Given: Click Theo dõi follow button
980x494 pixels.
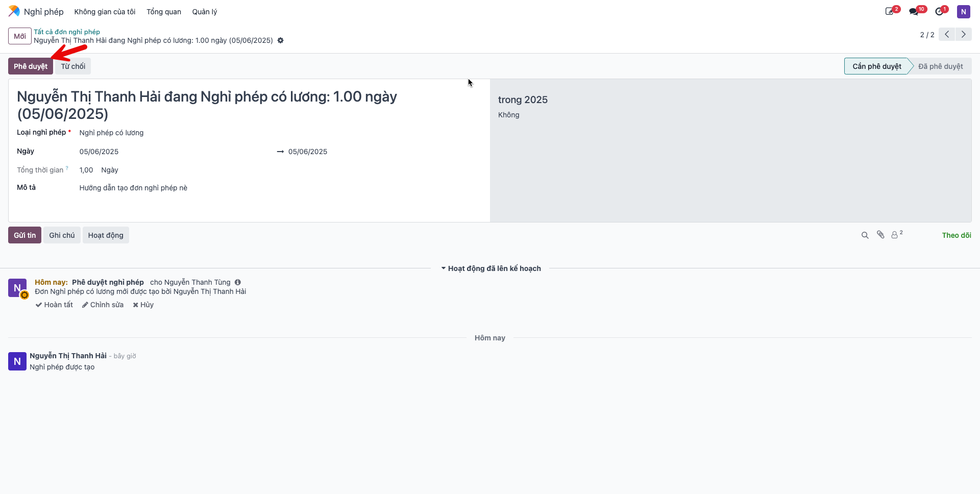Looking at the screenshot, I should click(956, 235).
